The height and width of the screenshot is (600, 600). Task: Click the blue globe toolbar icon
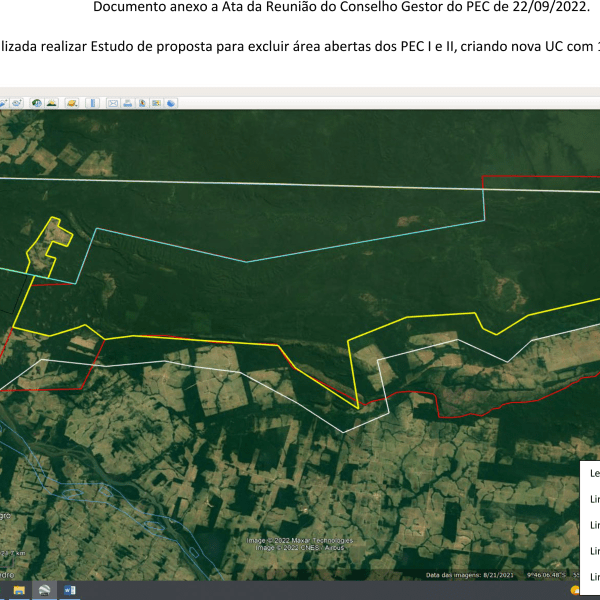(x=171, y=102)
